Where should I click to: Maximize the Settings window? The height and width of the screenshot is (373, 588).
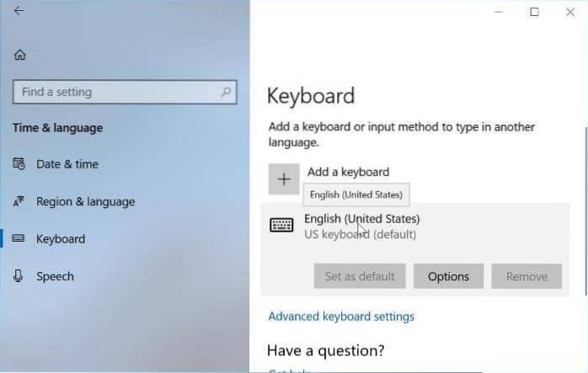534,12
